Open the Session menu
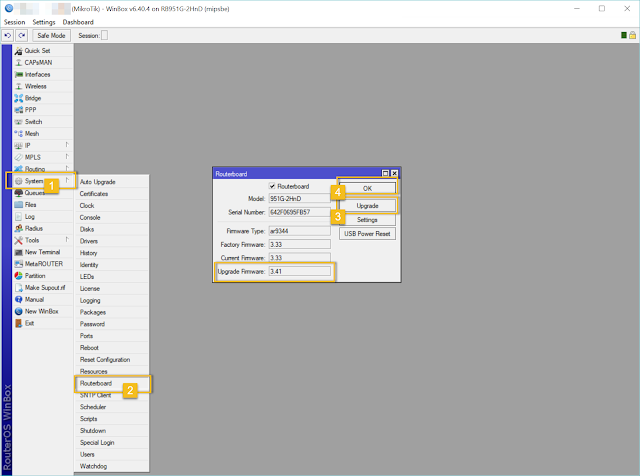This screenshot has width=640, height=476. click(x=15, y=22)
